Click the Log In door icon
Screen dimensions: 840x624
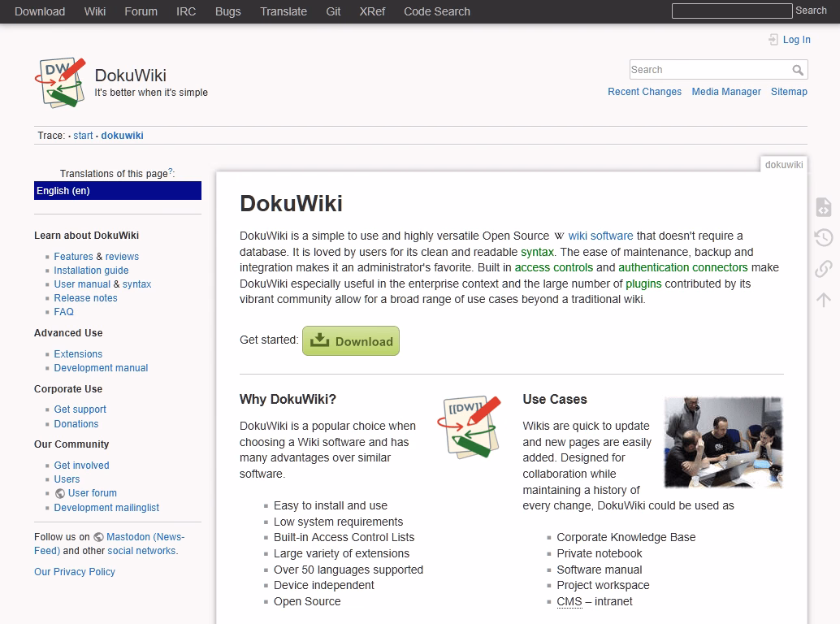click(x=773, y=40)
